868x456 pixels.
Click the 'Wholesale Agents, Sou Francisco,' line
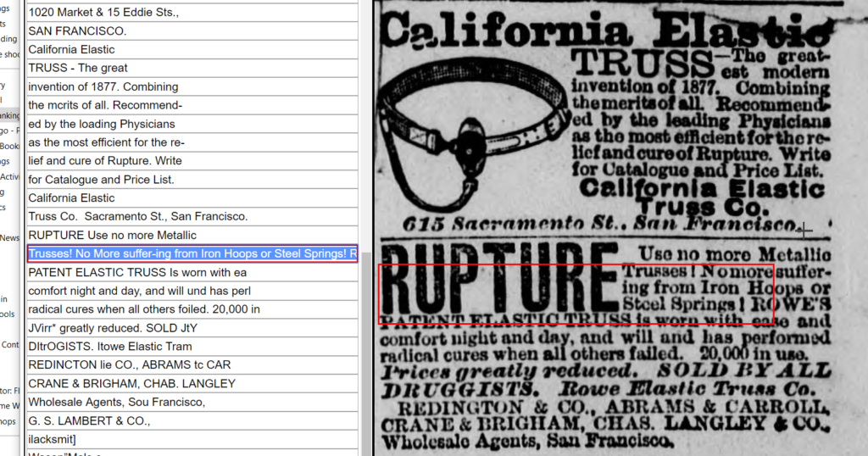point(192,402)
